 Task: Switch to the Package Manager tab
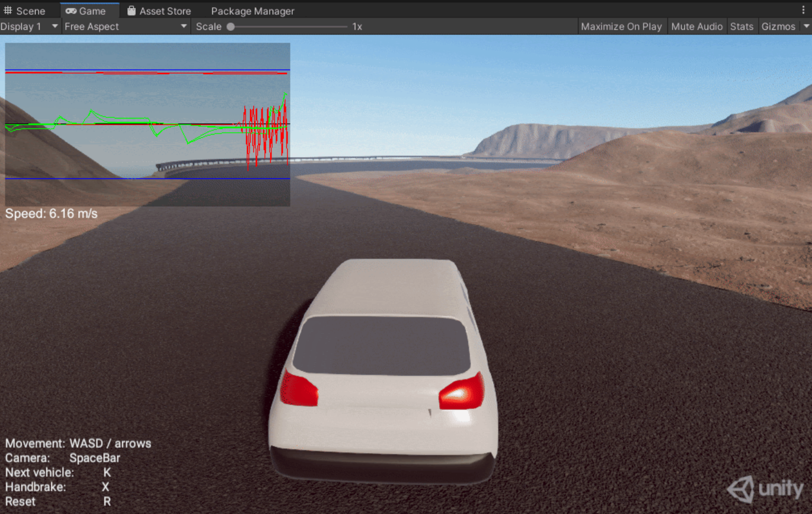tap(252, 11)
